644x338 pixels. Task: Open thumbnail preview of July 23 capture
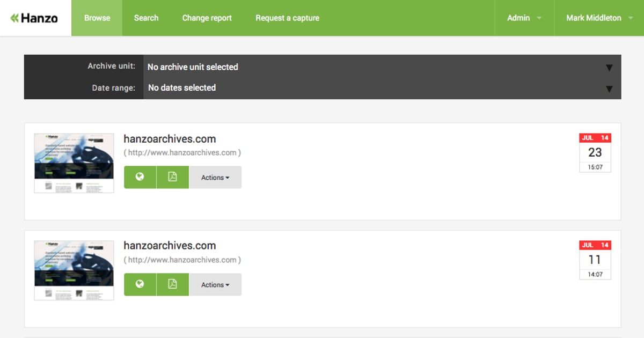coord(74,163)
